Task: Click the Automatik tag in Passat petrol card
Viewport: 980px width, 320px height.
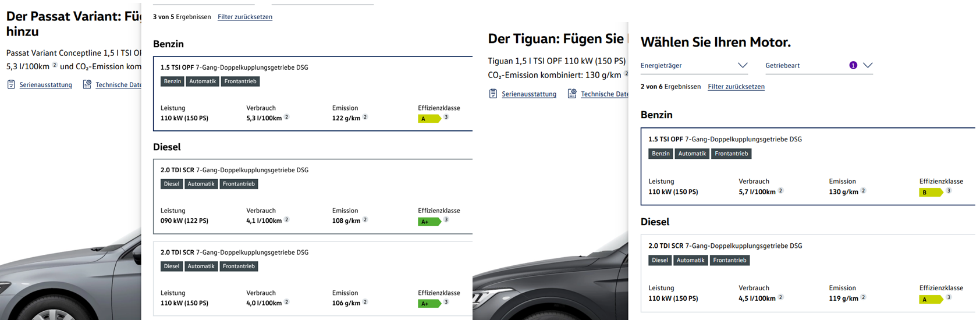Action: [203, 81]
